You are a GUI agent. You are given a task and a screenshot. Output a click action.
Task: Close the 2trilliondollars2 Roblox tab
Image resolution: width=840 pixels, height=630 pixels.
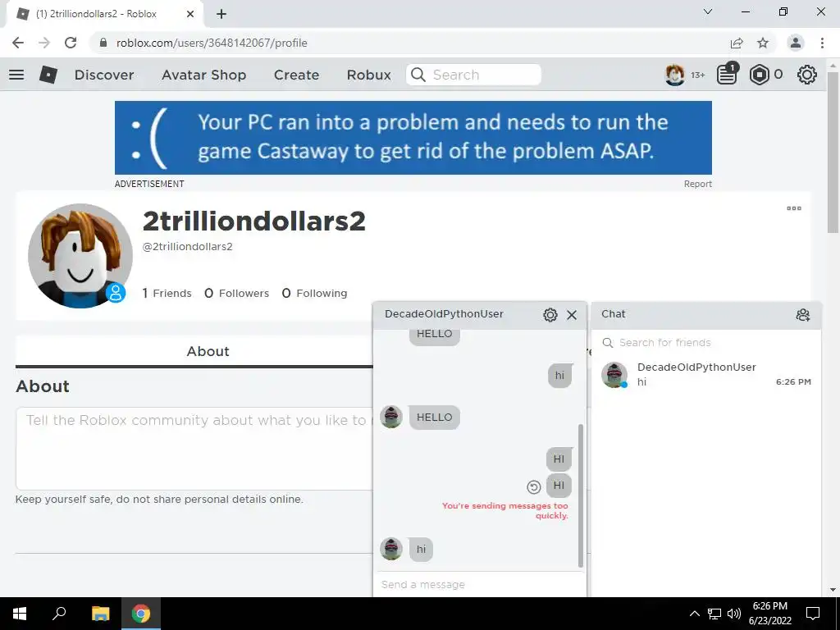(x=190, y=14)
